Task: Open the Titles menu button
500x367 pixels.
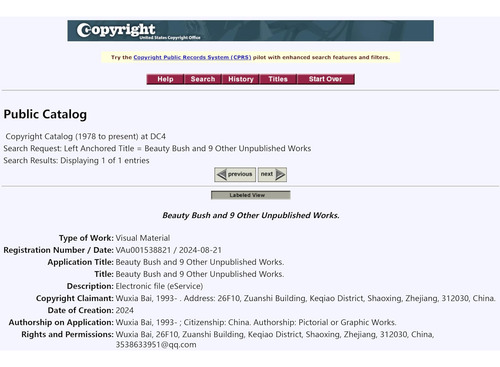Action: coord(278,79)
